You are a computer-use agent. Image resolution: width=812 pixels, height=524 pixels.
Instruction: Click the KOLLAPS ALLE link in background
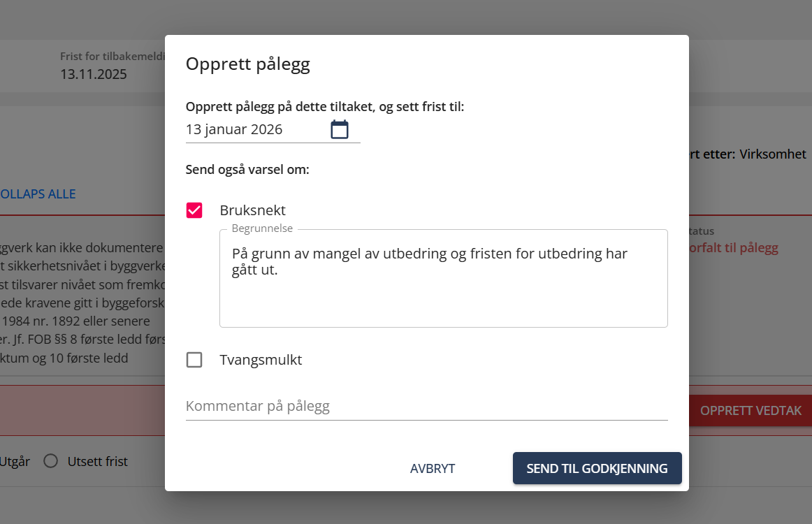click(x=38, y=194)
